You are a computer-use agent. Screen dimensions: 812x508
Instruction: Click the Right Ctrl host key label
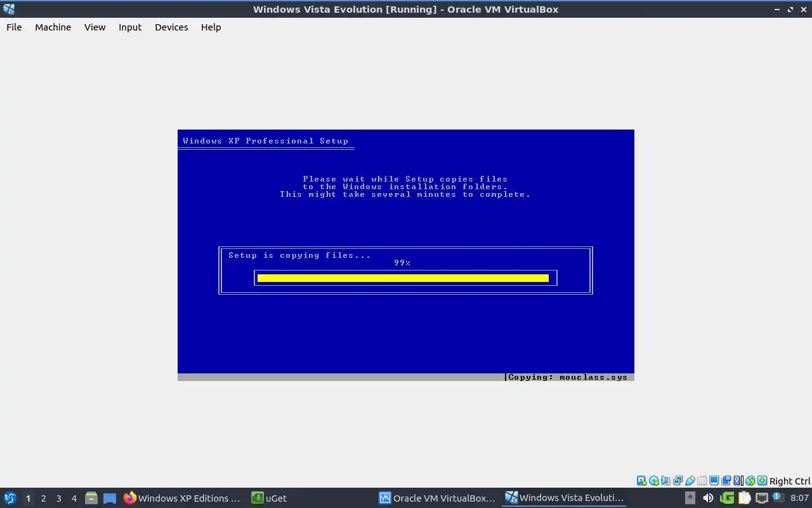tap(790, 481)
